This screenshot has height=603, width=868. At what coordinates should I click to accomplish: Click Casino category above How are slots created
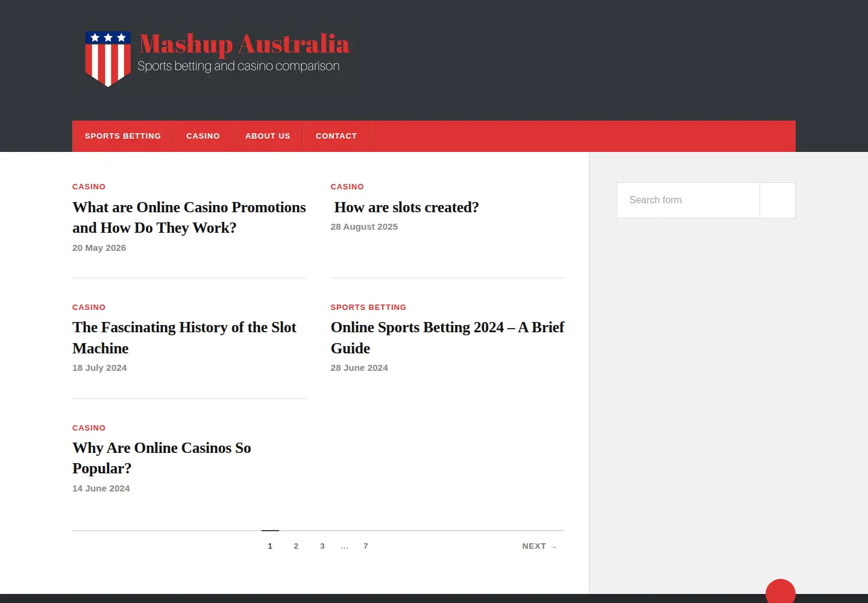coord(347,187)
